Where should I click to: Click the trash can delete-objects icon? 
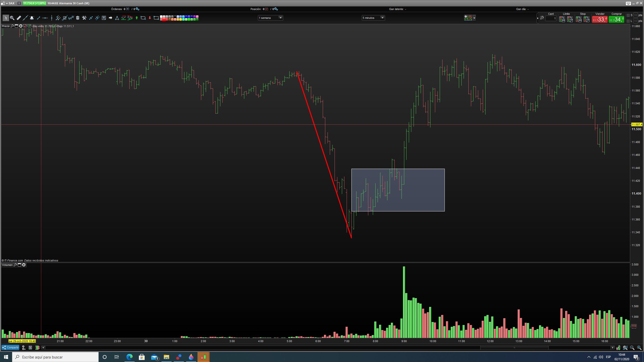click(78, 18)
